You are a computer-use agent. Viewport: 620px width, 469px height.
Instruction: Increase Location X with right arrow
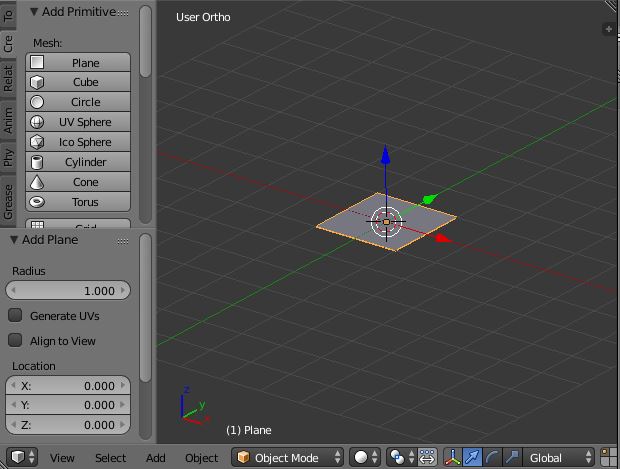pyautogui.click(x=123, y=386)
